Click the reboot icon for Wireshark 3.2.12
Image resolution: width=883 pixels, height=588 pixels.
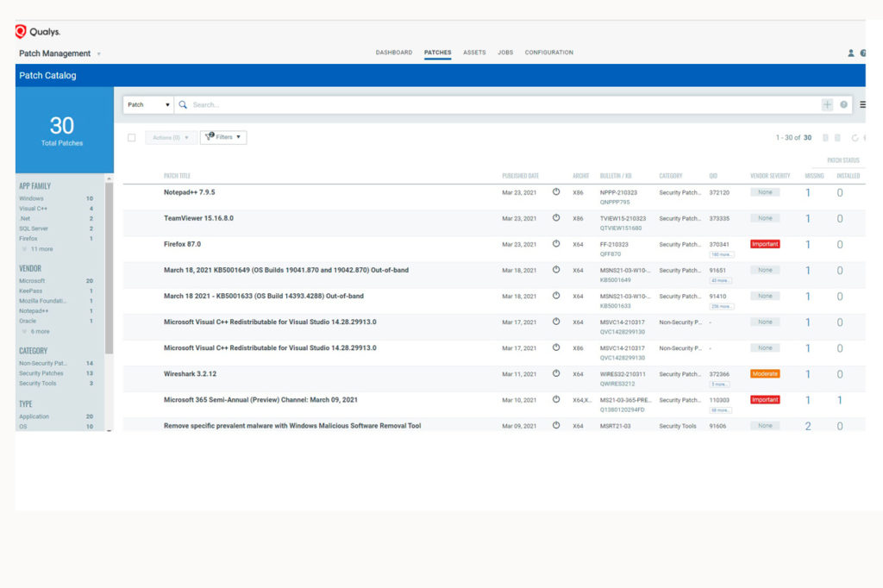pos(556,373)
